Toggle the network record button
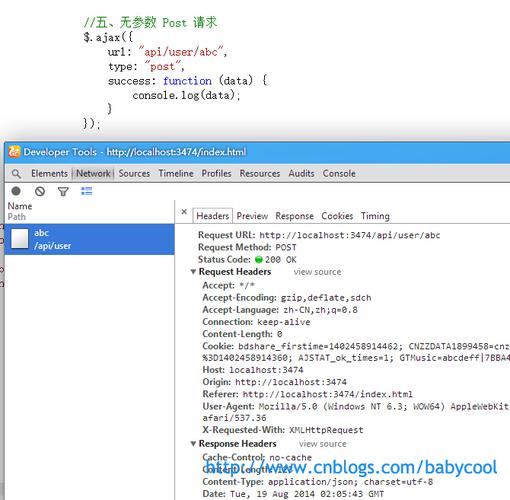The height and width of the screenshot is (500, 510). pyautogui.click(x=16, y=191)
